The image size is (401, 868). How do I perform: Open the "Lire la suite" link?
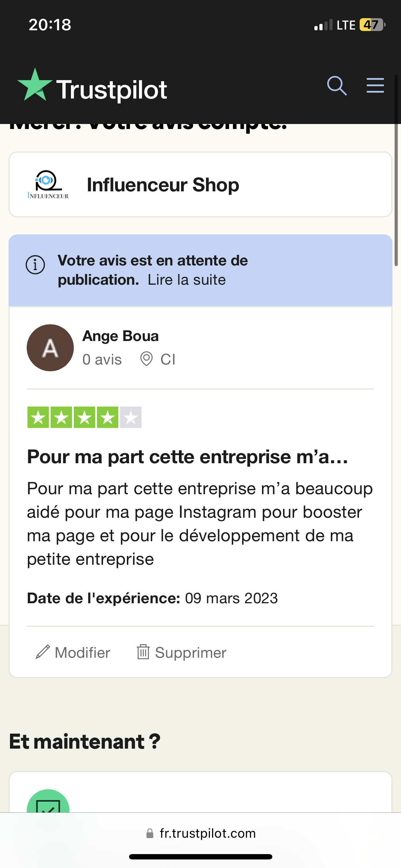[187, 280]
